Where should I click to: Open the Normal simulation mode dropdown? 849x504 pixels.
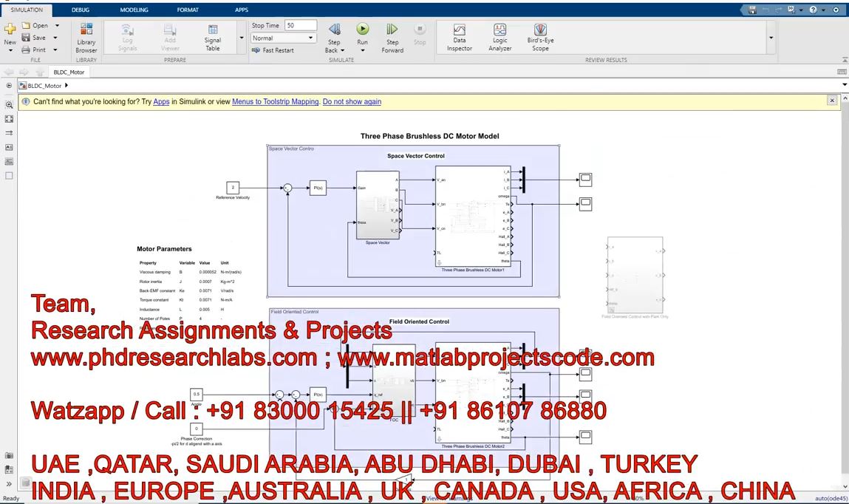pos(283,38)
